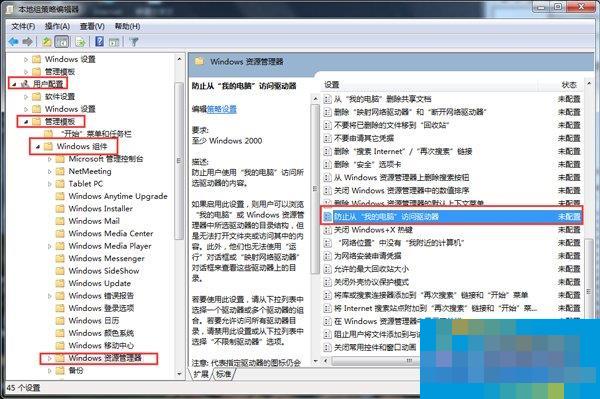The width and height of the screenshot is (600, 399).
Task: Click the folder icon beside Windows SideShow
Action: tap(60, 271)
